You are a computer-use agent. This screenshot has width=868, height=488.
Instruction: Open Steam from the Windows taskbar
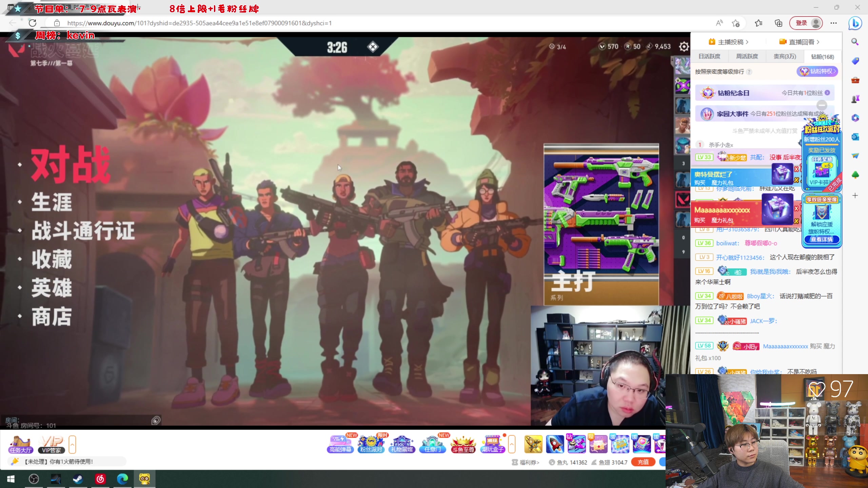pyautogui.click(x=78, y=479)
